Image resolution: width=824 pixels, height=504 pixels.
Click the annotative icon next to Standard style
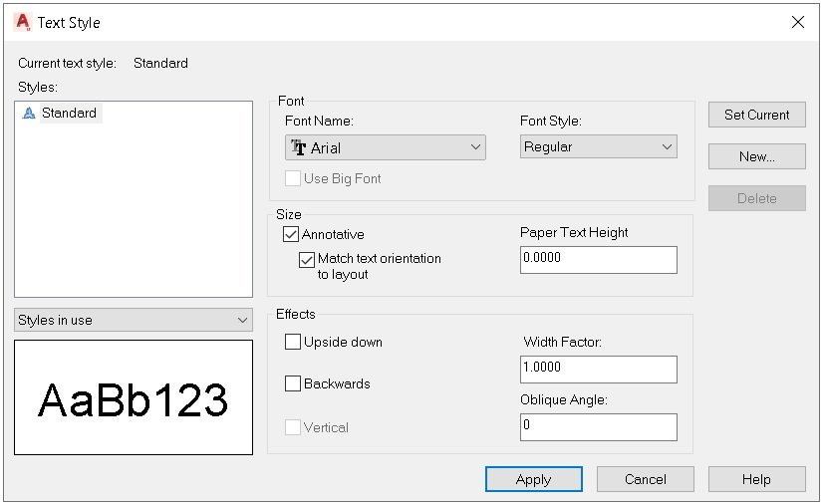coord(29,113)
